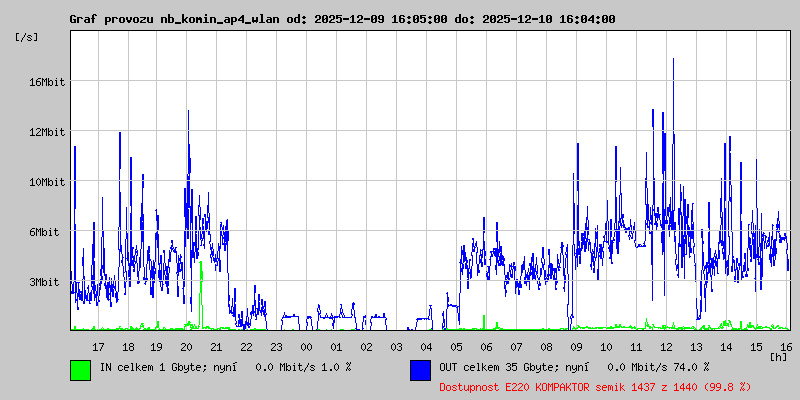Click hour label 20 on time axis
Viewport: 800px width, 400px height.
click(x=186, y=347)
